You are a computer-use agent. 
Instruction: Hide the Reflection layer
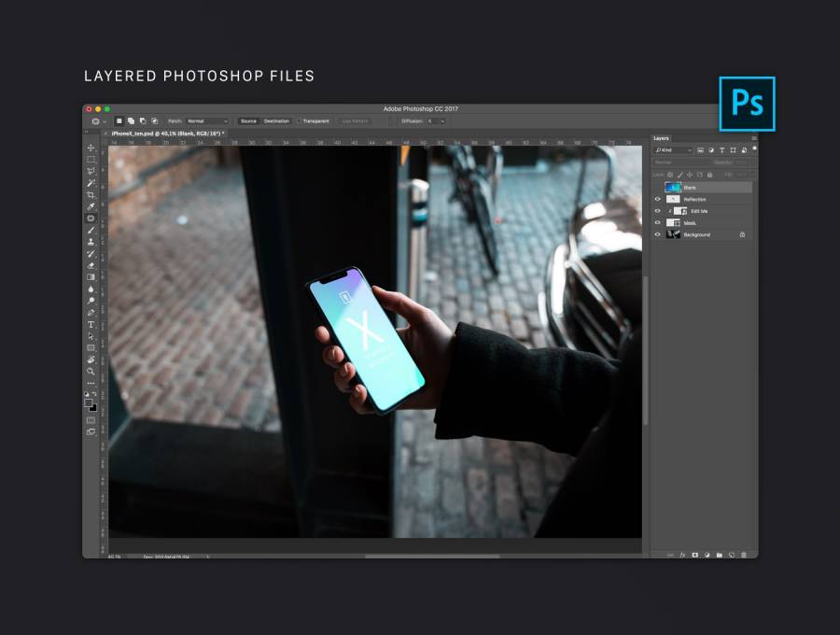click(657, 199)
